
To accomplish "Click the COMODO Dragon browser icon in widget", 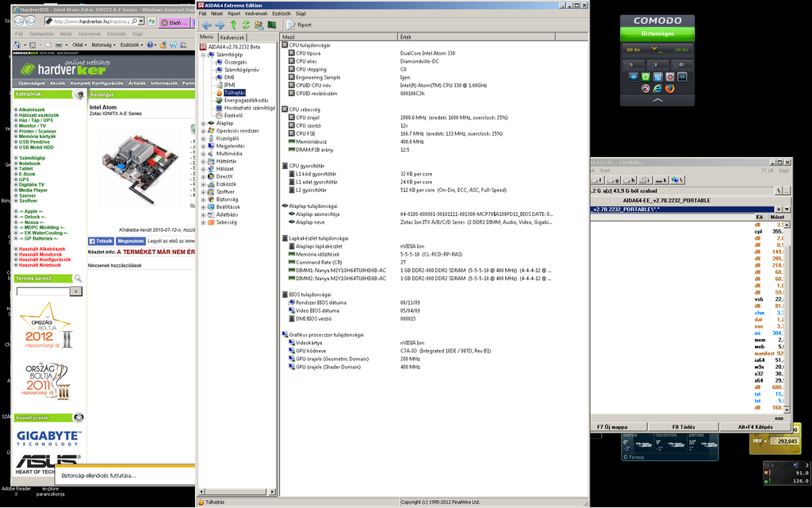I will (x=645, y=89).
